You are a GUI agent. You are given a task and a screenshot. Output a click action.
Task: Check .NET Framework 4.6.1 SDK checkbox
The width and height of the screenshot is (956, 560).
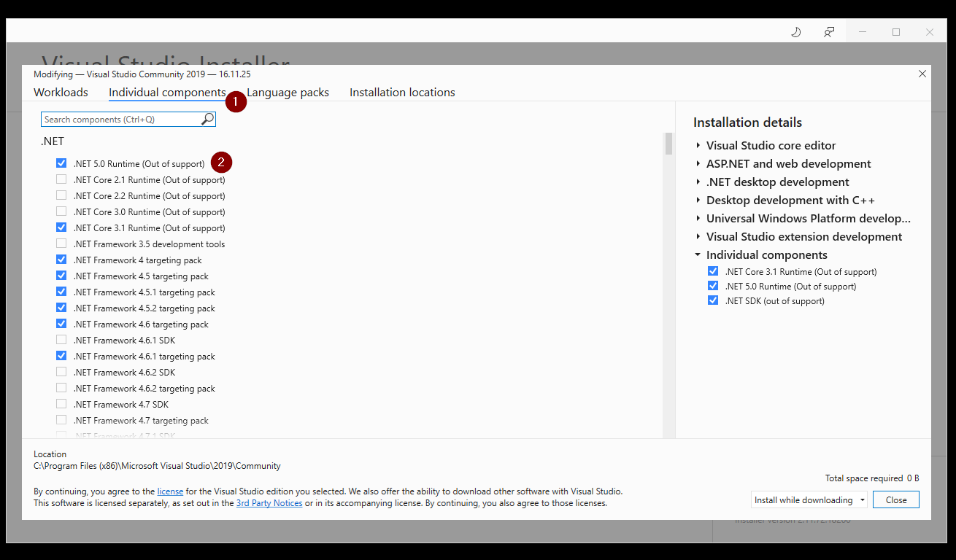point(61,340)
